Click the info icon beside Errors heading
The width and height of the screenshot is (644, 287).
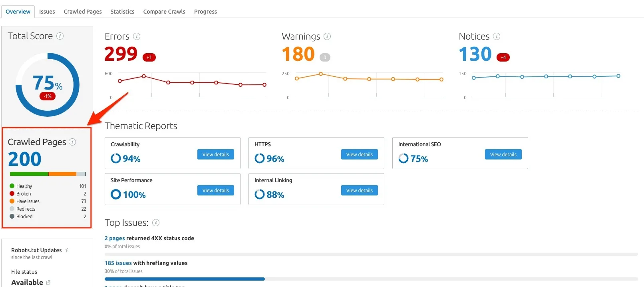(137, 36)
